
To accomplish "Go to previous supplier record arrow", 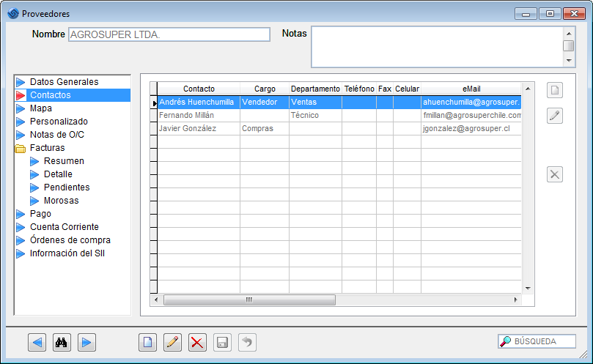I will pyautogui.click(x=37, y=343).
